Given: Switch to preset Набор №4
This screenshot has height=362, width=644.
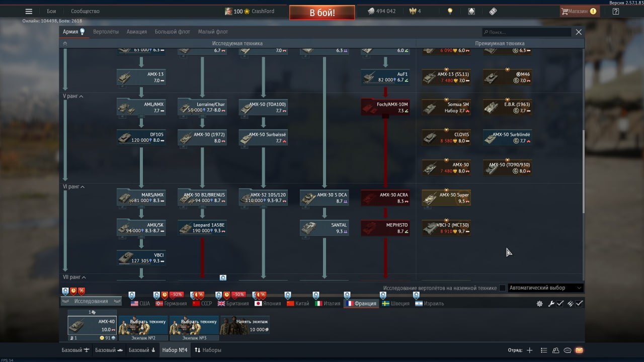Looking at the screenshot, I should coord(175,350).
